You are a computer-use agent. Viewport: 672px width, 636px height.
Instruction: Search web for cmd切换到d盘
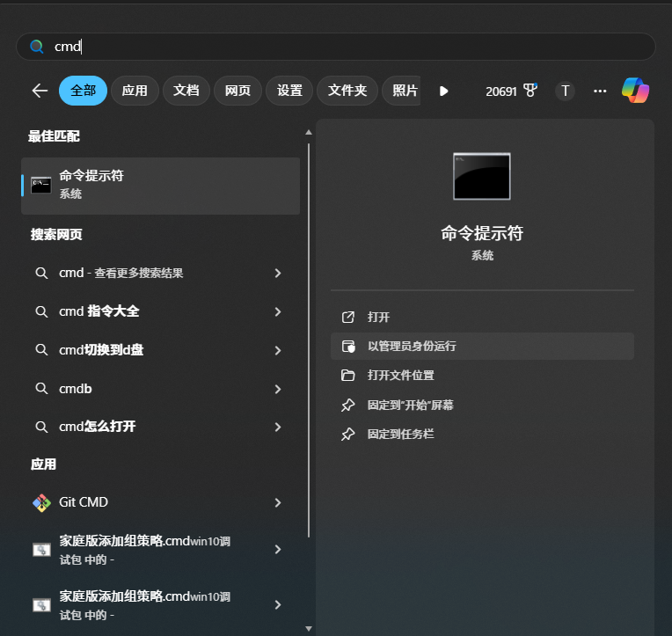coord(160,350)
